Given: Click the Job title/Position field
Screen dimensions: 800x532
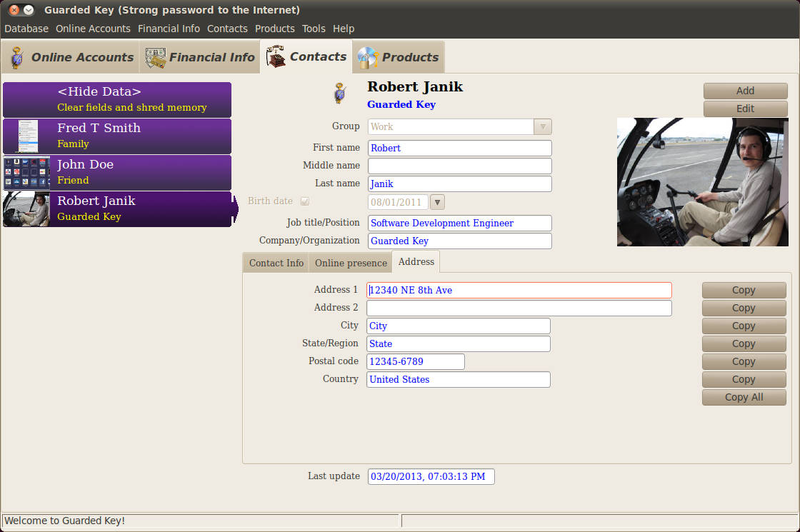Looking at the screenshot, I should point(460,223).
